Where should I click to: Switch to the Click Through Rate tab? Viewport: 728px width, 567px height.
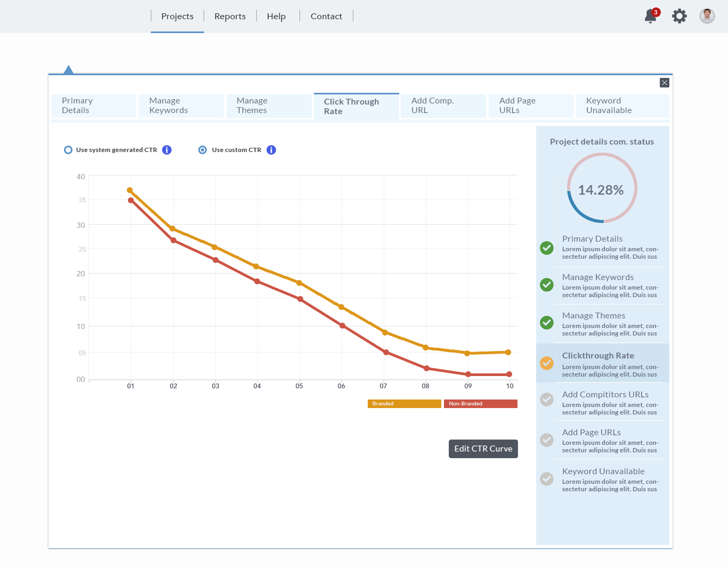click(357, 106)
